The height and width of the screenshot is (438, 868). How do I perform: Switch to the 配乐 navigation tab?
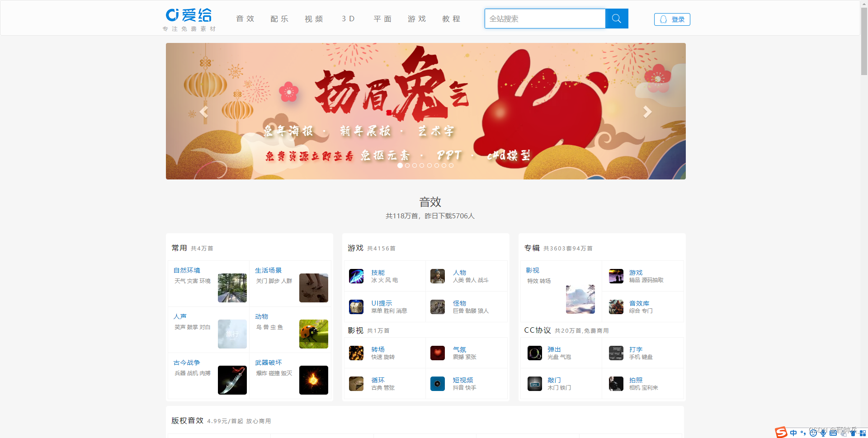coord(279,19)
